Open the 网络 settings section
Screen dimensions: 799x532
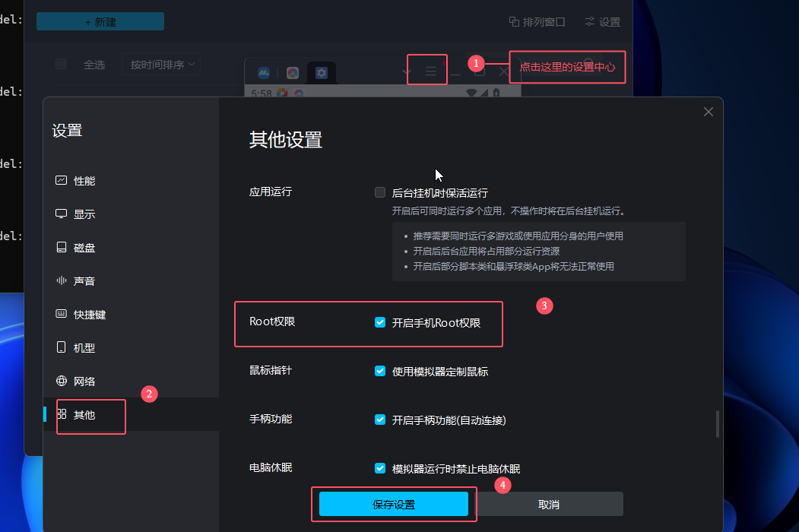(131, 382)
